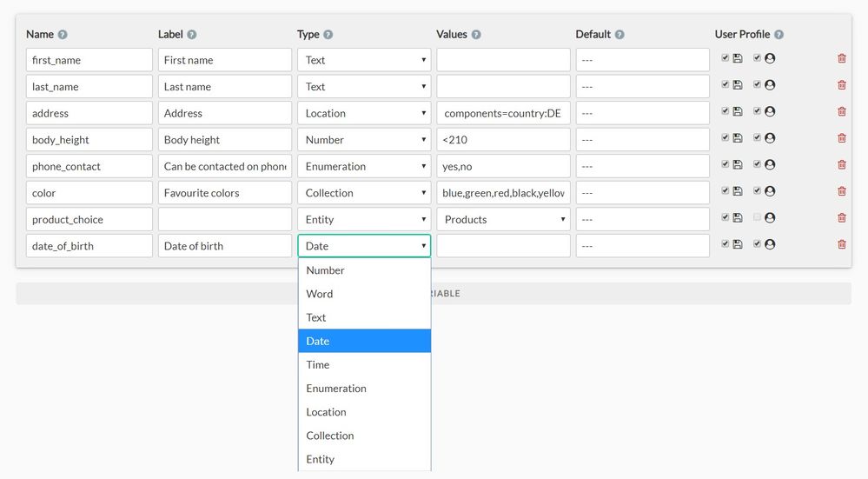
Task: Click the user profile icon in first_name row
Action: click(x=770, y=58)
